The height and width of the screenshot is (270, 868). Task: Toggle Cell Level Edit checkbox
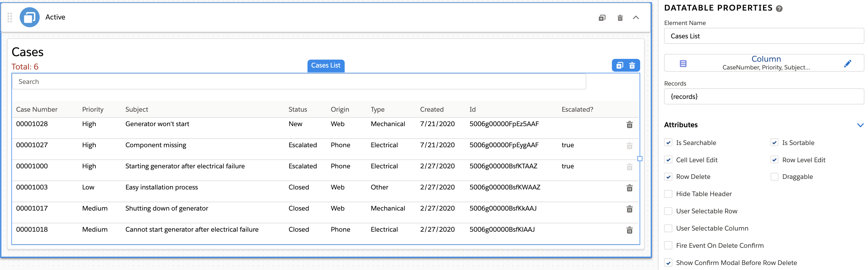[668, 160]
